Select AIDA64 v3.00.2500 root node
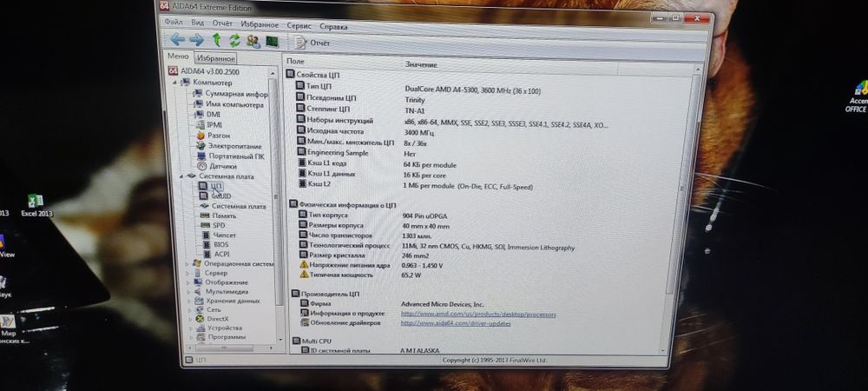This screenshot has width=868, height=391. click(x=204, y=71)
